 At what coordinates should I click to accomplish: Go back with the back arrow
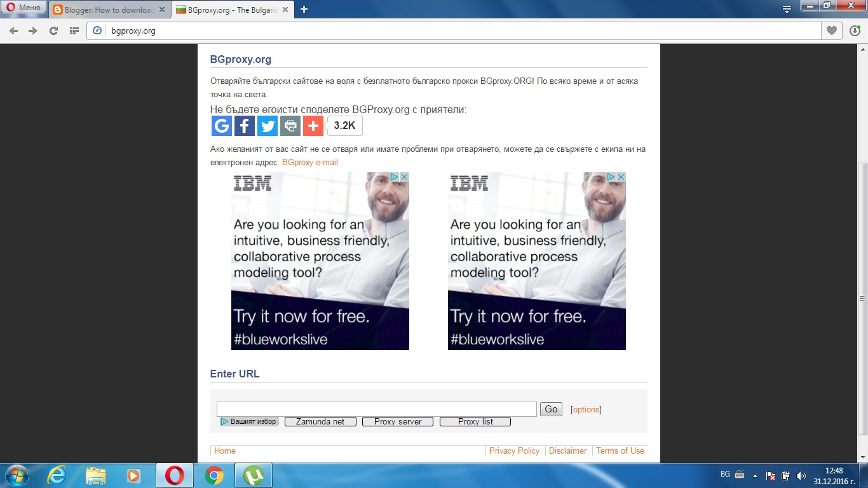pyautogui.click(x=14, y=30)
